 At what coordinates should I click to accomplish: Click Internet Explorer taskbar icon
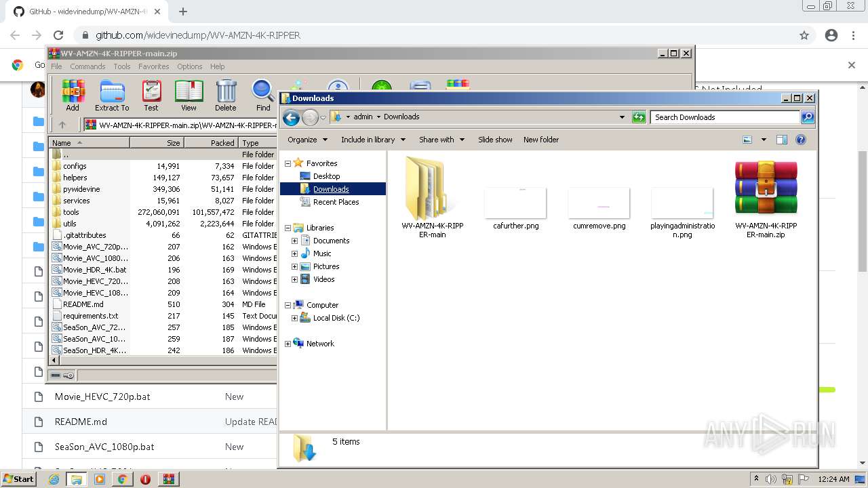54,479
